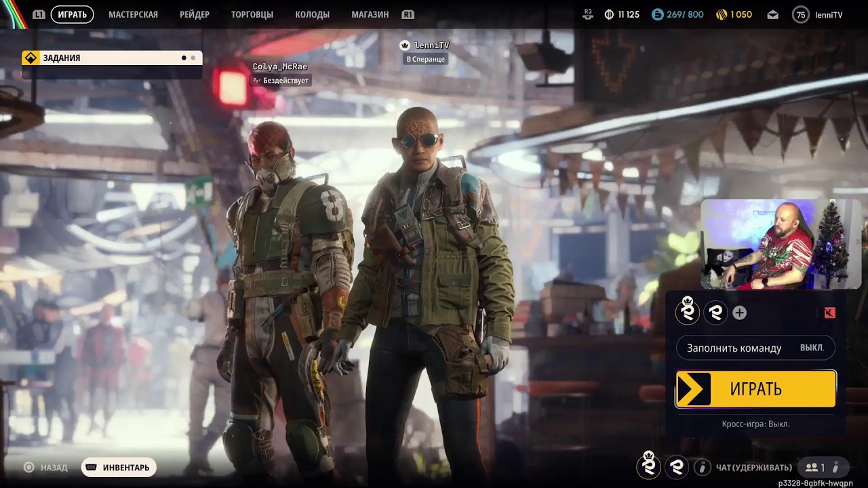Screen dimensions: 868x488
Task: Click the bottom bar second member avatar
Action: pyautogui.click(x=676, y=467)
